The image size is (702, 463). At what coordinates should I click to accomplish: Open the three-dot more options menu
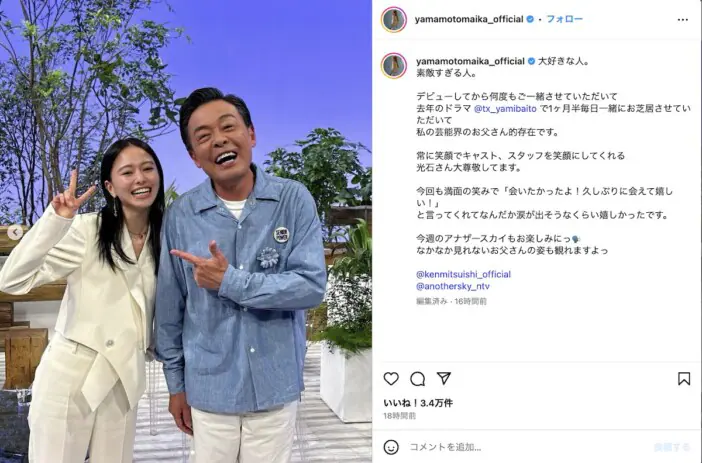683,19
